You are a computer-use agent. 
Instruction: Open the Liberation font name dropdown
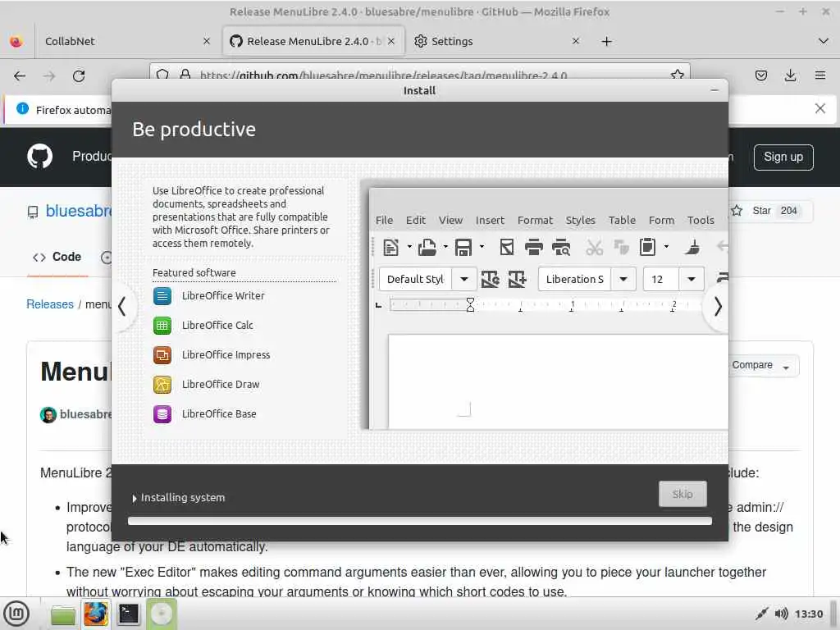[623, 279]
